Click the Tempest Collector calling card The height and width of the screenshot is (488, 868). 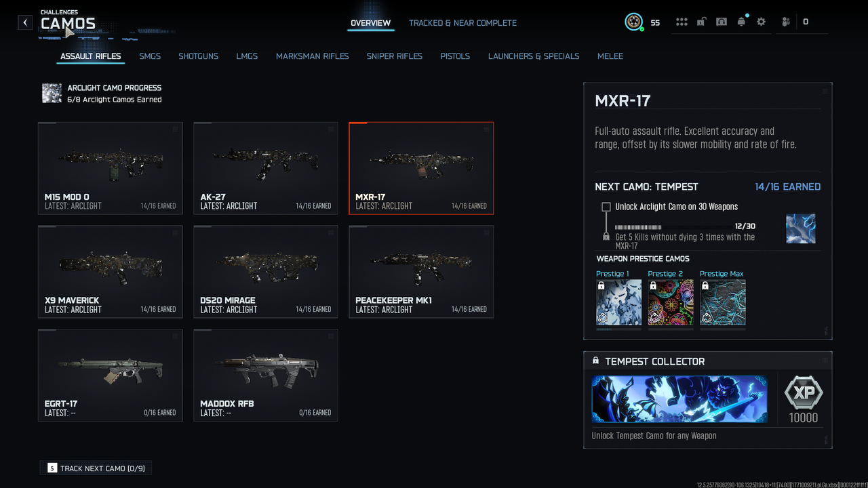tap(679, 399)
